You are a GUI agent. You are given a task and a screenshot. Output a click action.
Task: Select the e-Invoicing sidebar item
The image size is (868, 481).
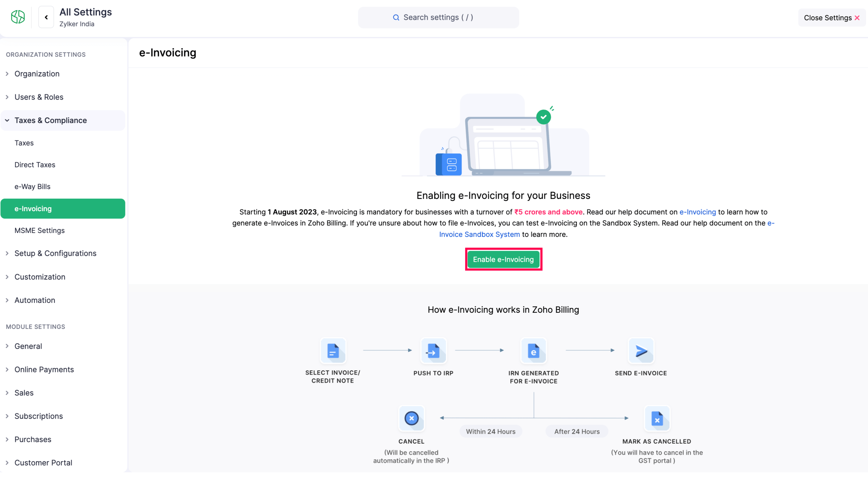tap(63, 209)
